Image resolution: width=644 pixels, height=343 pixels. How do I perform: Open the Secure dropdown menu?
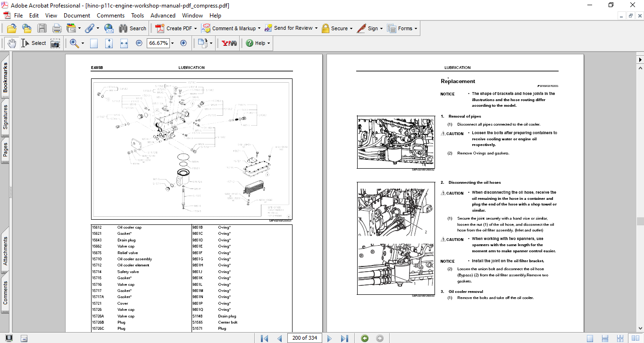pyautogui.click(x=351, y=28)
